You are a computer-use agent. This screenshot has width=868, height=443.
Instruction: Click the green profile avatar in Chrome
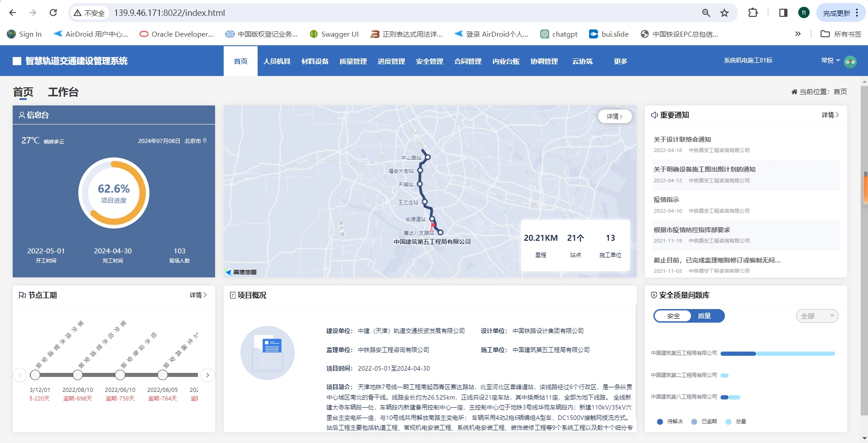(x=804, y=13)
